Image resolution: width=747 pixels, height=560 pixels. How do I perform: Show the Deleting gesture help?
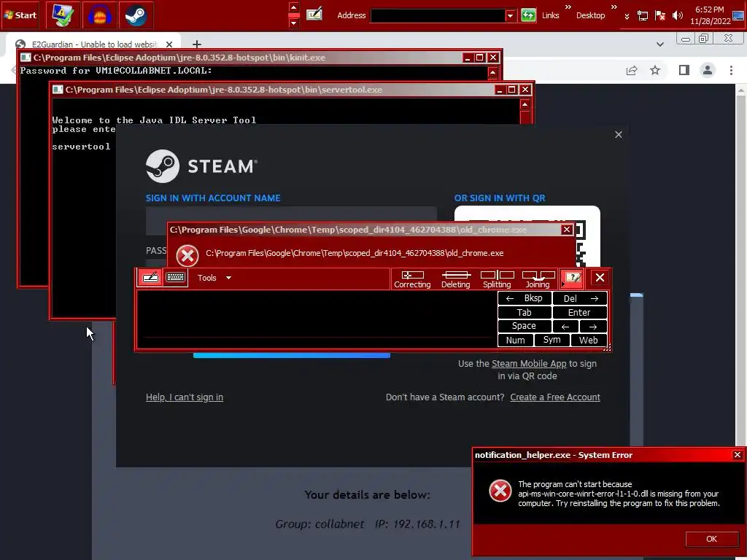point(456,279)
